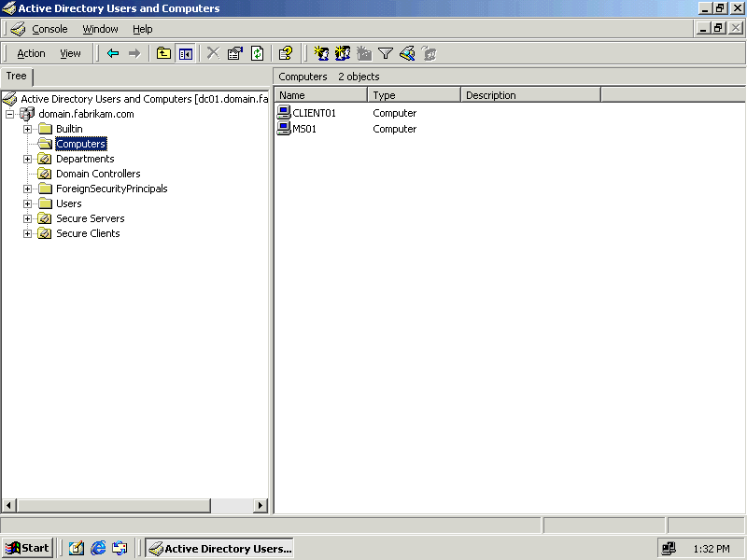Collapse the domain.fabrikam.com node
Viewport: 747px width, 560px height.
pos(10,114)
